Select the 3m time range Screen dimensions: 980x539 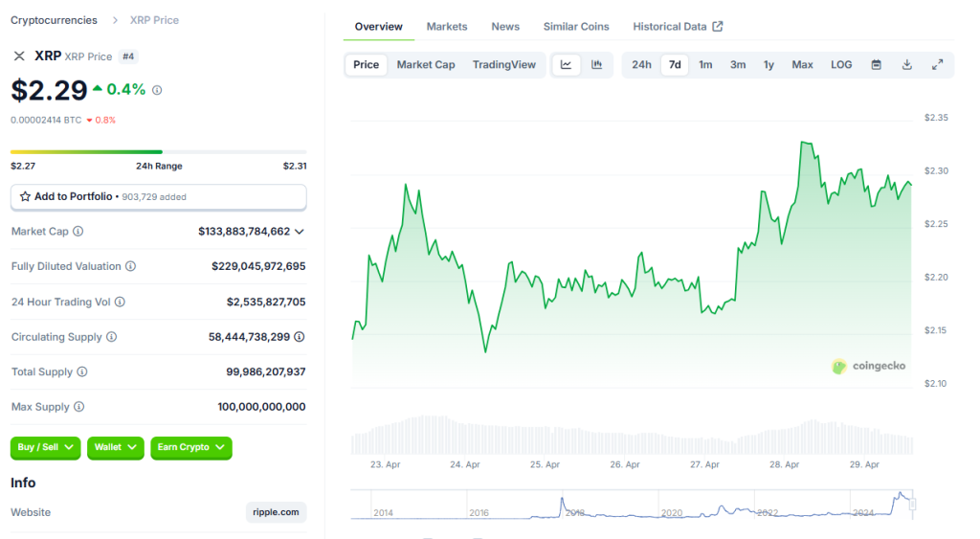click(738, 64)
